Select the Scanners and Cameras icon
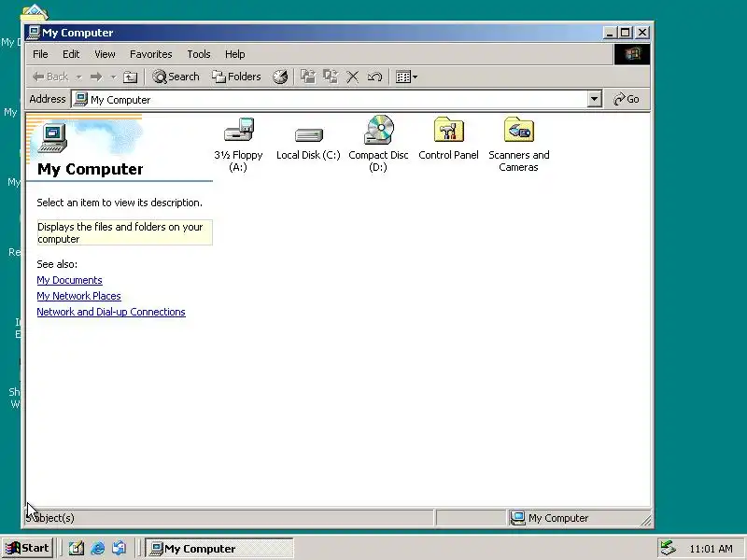747x560 pixels. pos(519,130)
